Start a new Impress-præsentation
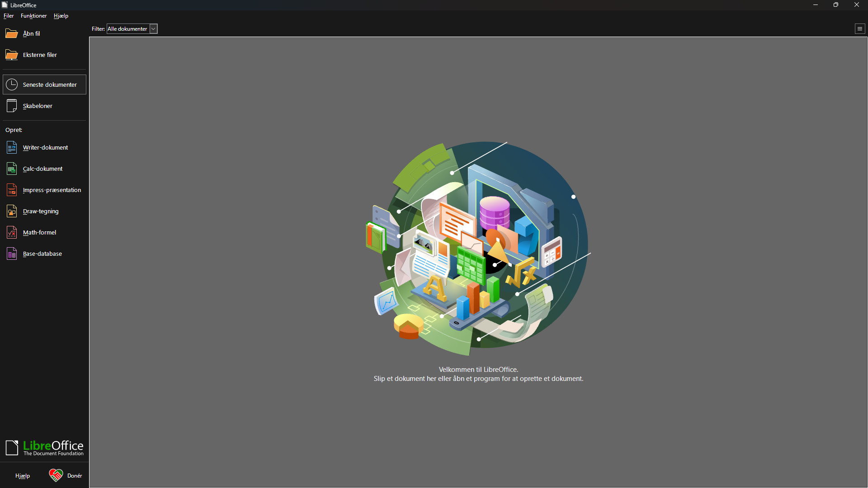 coord(52,190)
